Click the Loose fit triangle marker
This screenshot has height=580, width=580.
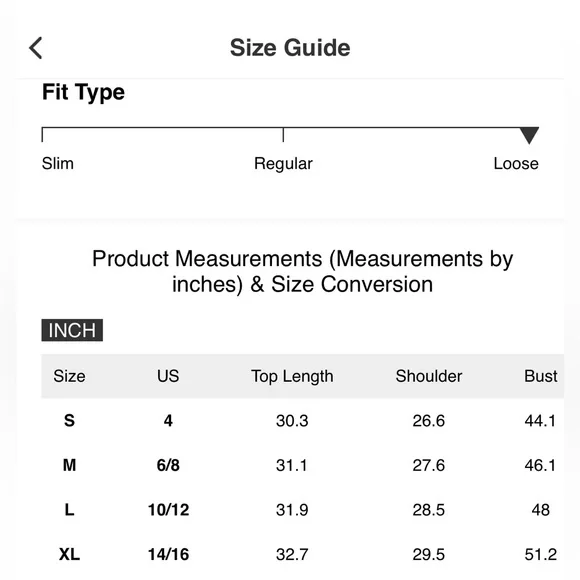[529, 135]
